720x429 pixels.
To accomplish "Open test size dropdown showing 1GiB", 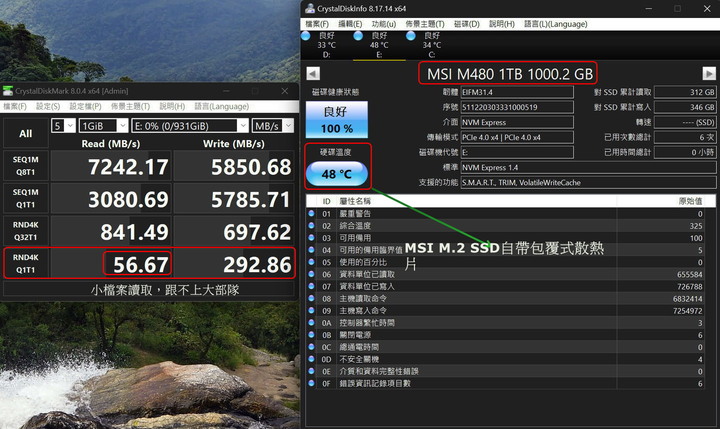I will coord(103,125).
